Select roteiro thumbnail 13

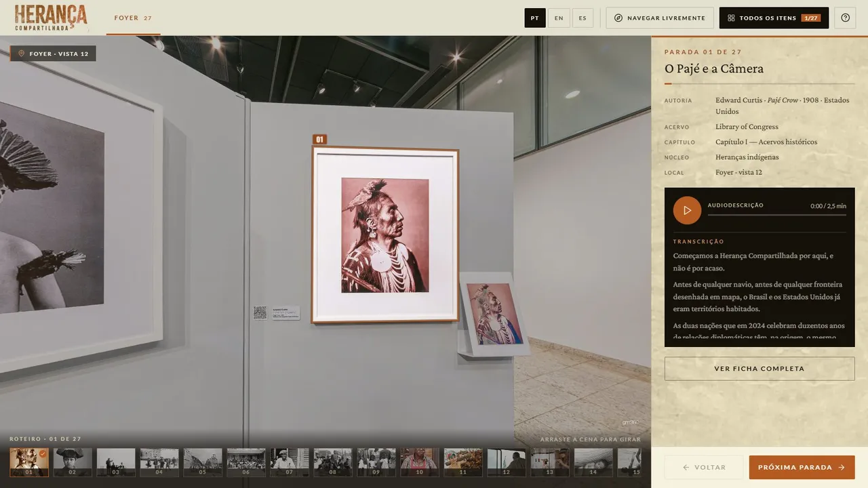pos(550,462)
